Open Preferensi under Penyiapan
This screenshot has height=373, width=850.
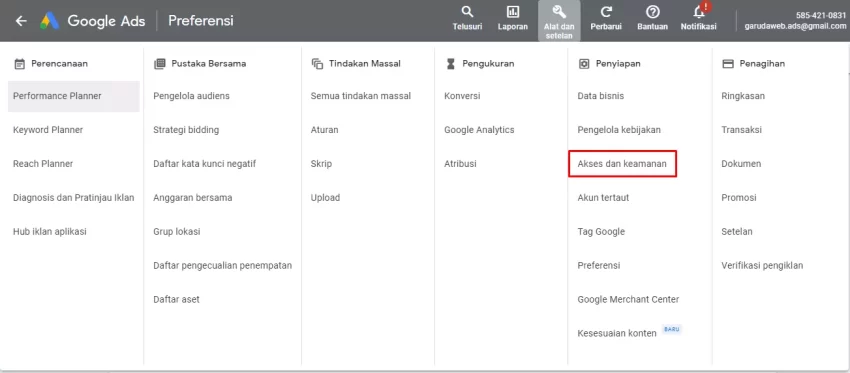click(599, 266)
